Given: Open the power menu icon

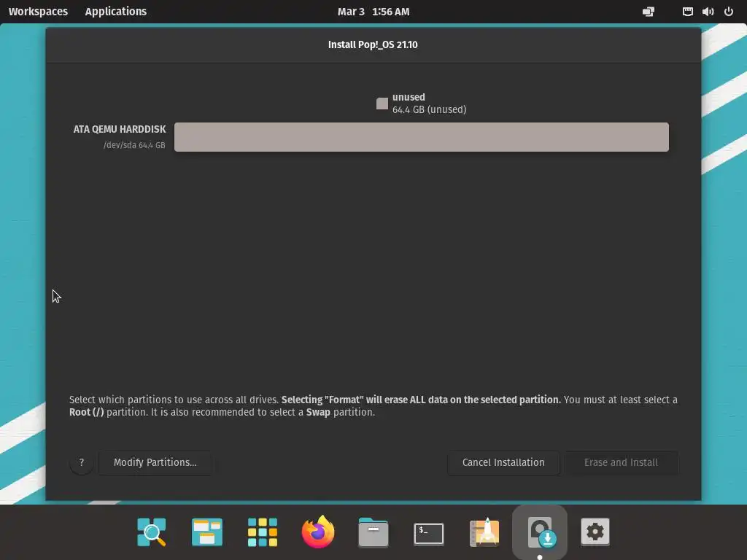Looking at the screenshot, I should [x=729, y=12].
